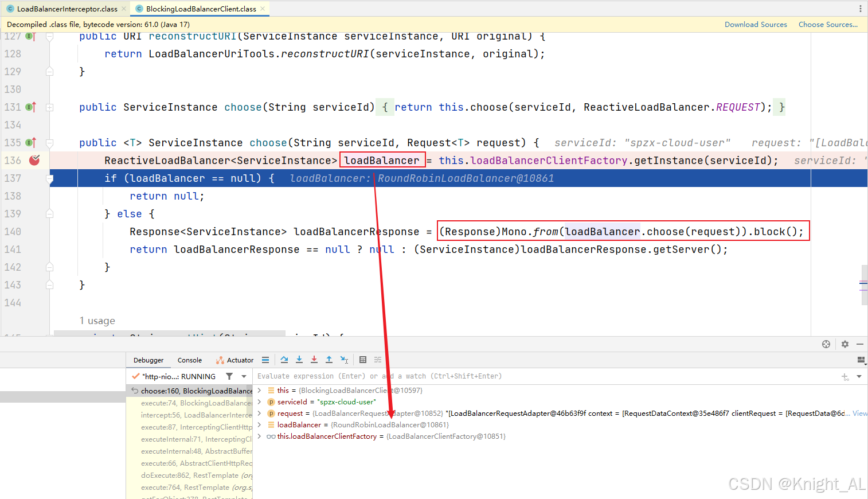868x499 pixels.
Task: Click the Trace Current Stream Chain icon
Action: 378,360
